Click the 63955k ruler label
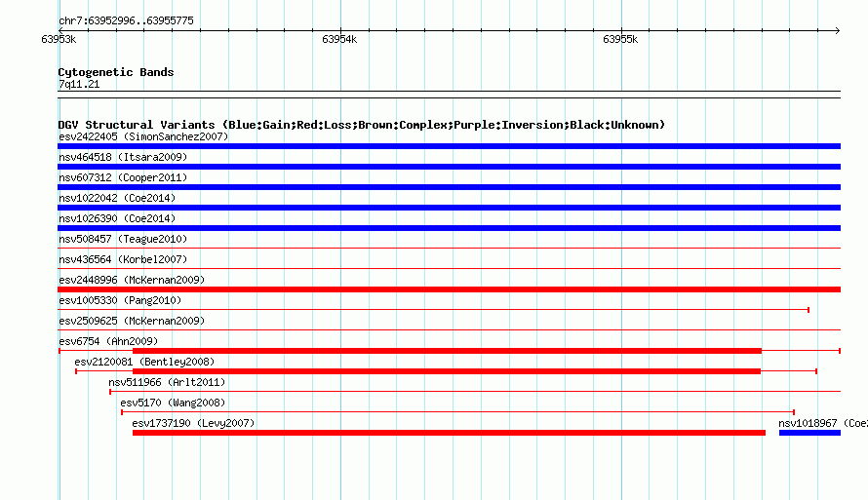 [x=620, y=39]
